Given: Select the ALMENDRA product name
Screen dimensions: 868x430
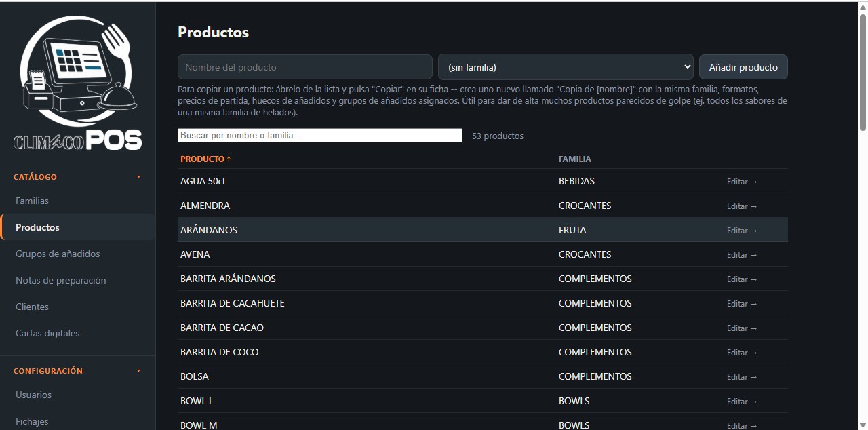Looking at the screenshot, I should [205, 206].
